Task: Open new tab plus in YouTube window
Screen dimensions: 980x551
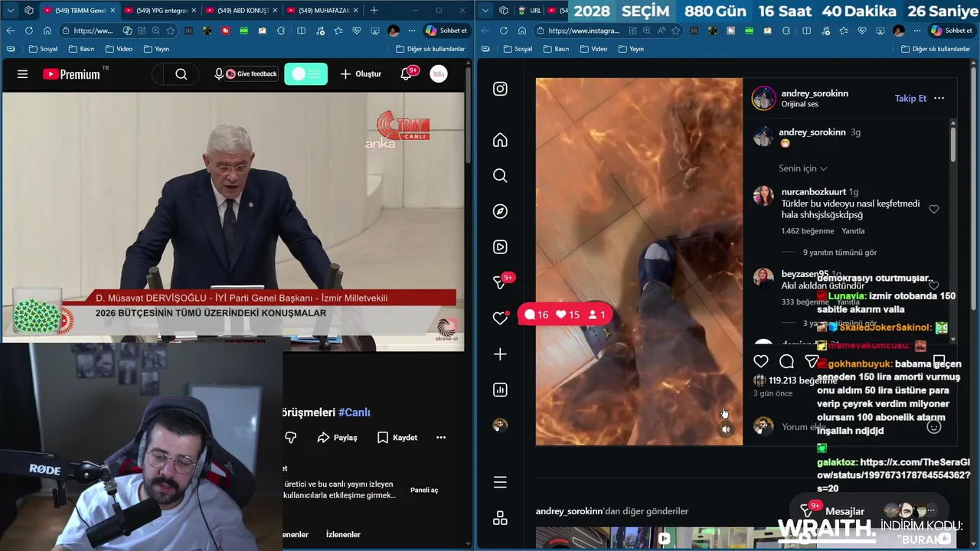Action: click(x=374, y=11)
